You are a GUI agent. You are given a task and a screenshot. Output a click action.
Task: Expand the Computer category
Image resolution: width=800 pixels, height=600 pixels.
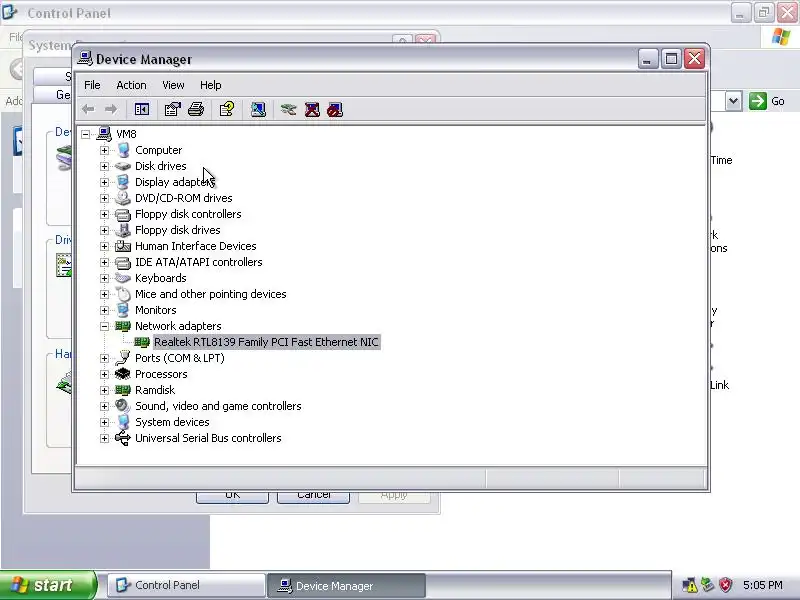point(105,150)
